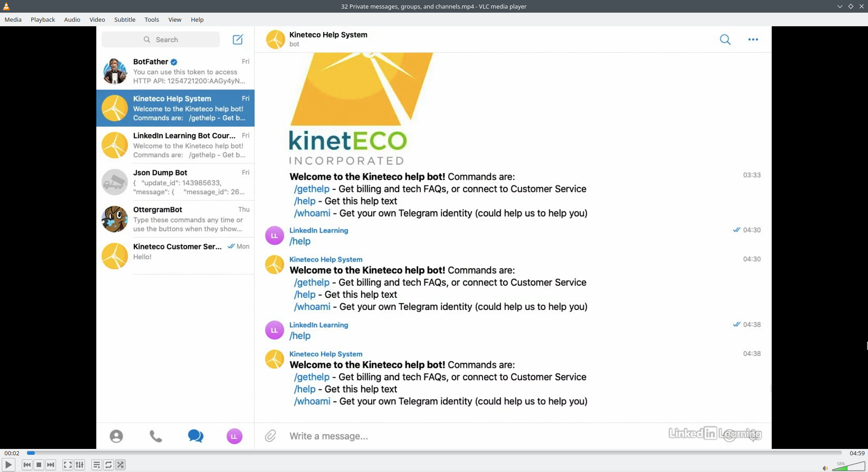Click the video seek bar
This screenshot has width=868, height=472.
coord(434,453)
